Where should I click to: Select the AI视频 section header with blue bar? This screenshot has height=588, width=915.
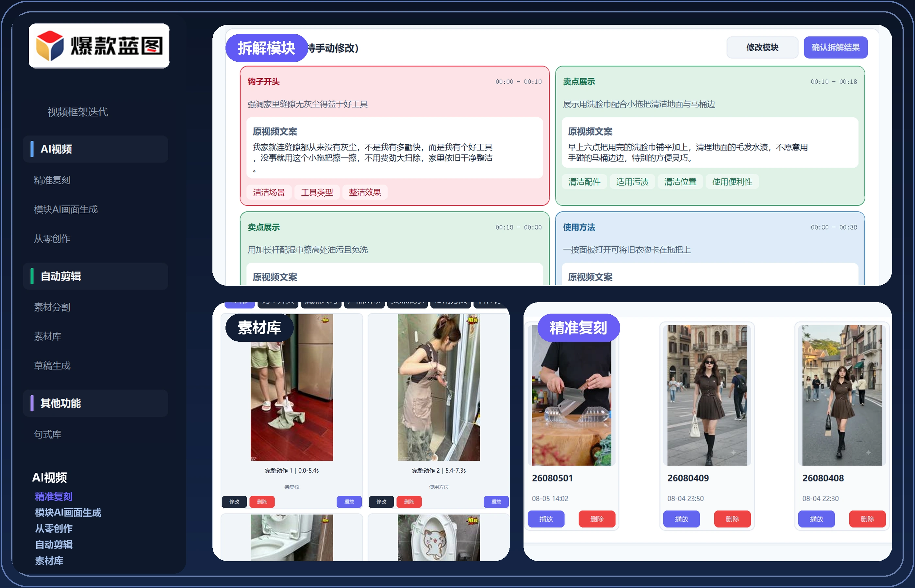coord(95,149)
